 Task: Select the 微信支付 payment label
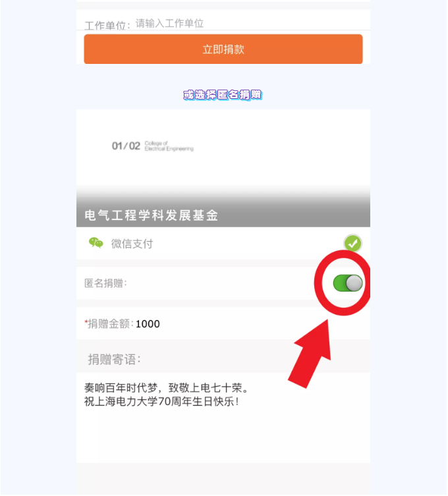[132, 244]
